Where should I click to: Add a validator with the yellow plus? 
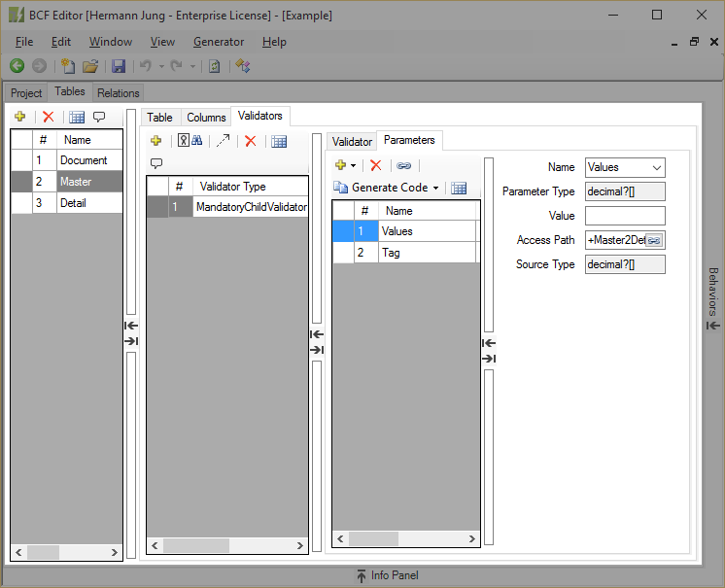156,141
